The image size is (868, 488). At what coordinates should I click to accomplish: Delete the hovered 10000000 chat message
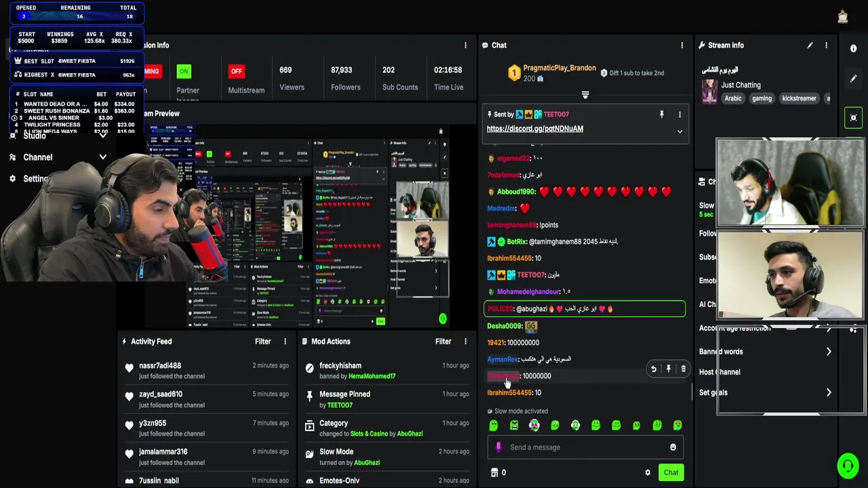point(684,369)
